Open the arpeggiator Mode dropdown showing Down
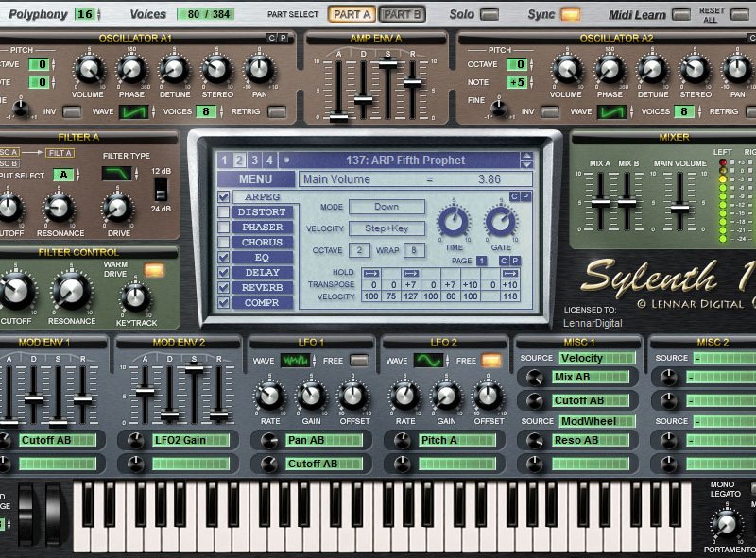 (x=387, y=207)
